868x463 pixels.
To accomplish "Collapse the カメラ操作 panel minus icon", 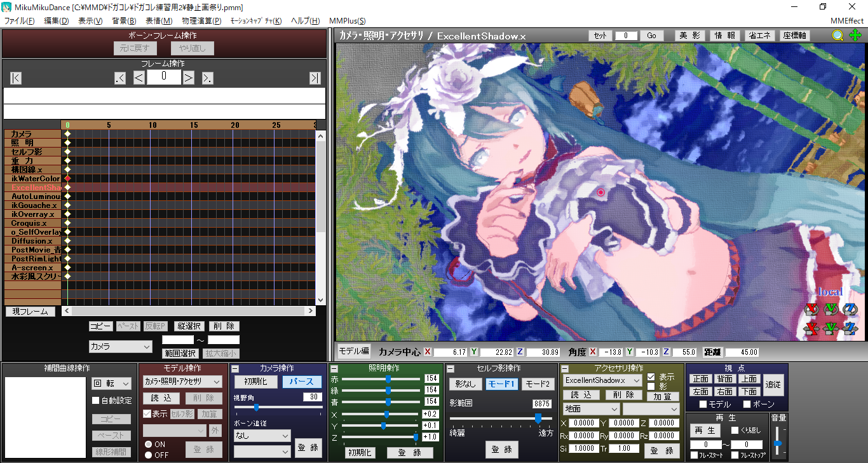I will point(235,369).
